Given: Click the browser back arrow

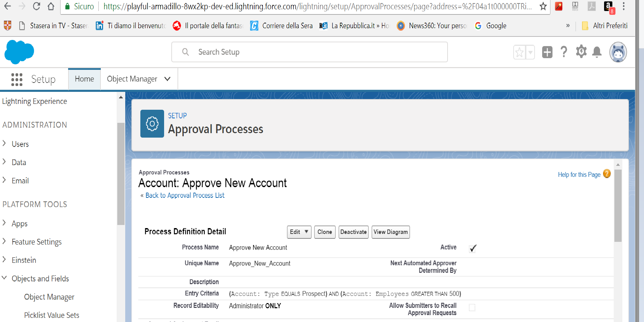Looking at the screenshot, I should click(7, 6).
